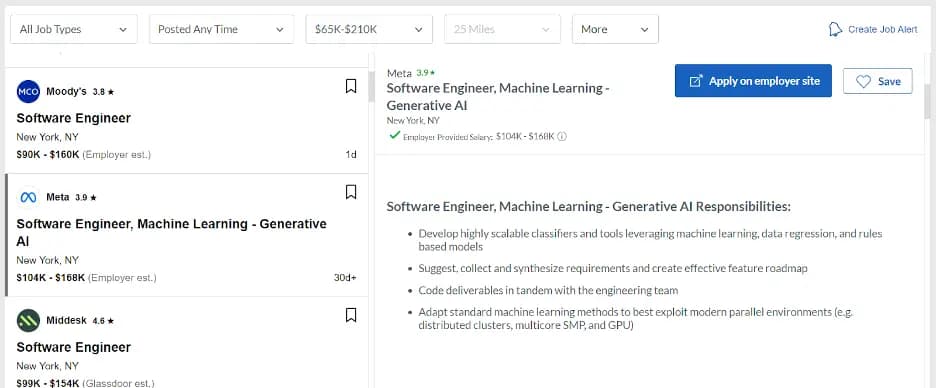The height and width of the screenshot is (388, 936).
Task: Click Code deliverables in tandem bullet text
Action: [x=549, y=291]
